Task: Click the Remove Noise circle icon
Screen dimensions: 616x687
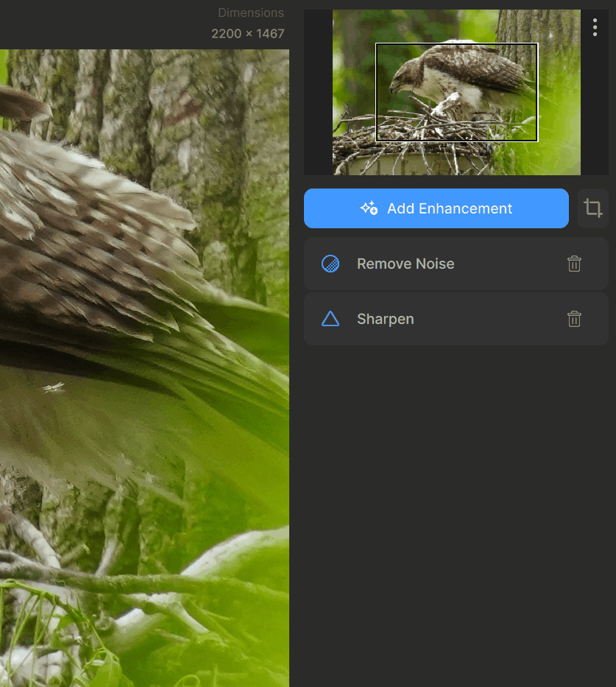Action: point(330,264)
